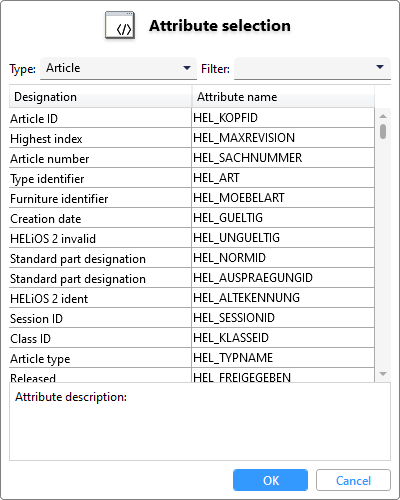
Task: Click the scrollbar up arrow in list
Action: coord(383,116)
